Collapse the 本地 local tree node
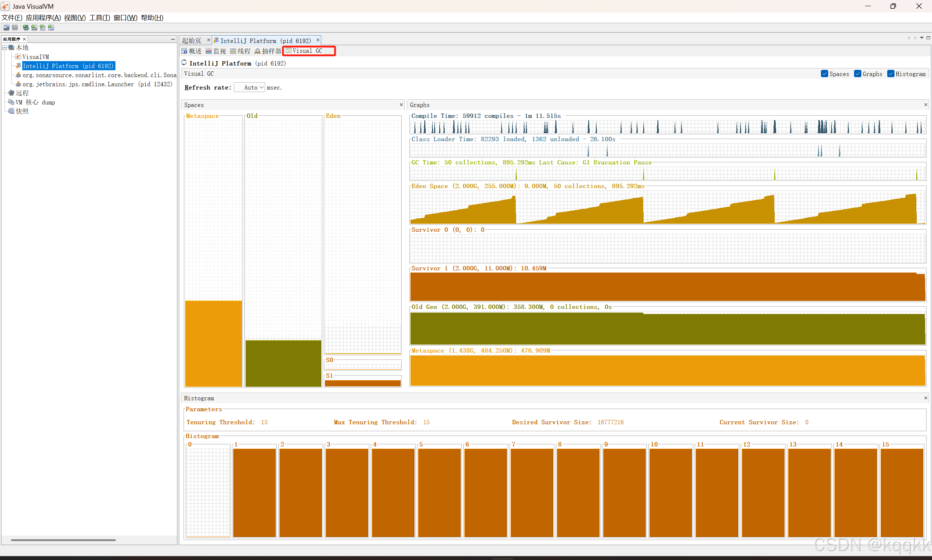 coord(4,48)
